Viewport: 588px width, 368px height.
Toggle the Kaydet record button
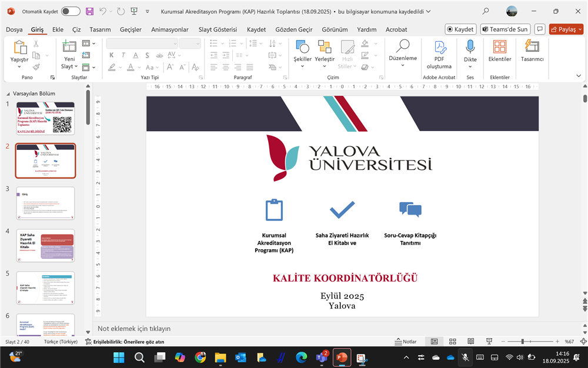point(460,29)
